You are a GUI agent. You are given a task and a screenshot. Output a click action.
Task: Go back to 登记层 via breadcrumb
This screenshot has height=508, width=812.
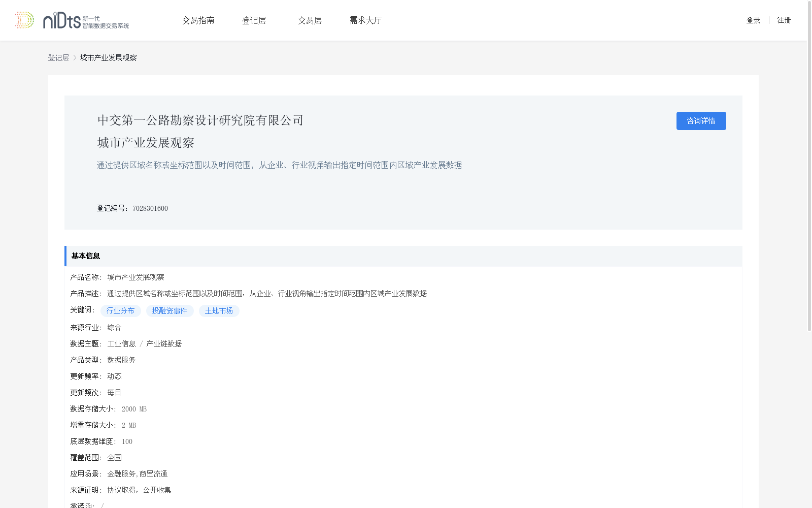coord(58,58)
